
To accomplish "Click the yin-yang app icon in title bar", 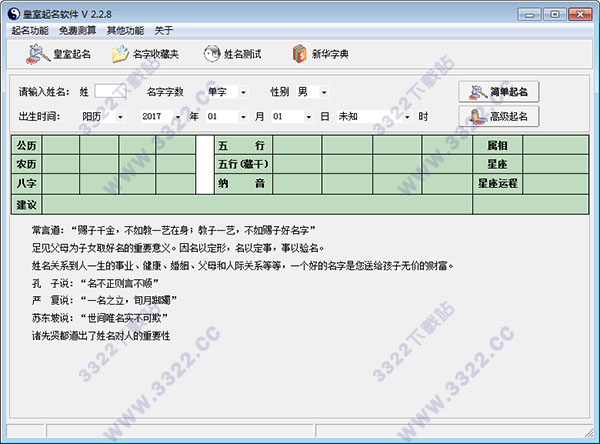I will 14,15.
